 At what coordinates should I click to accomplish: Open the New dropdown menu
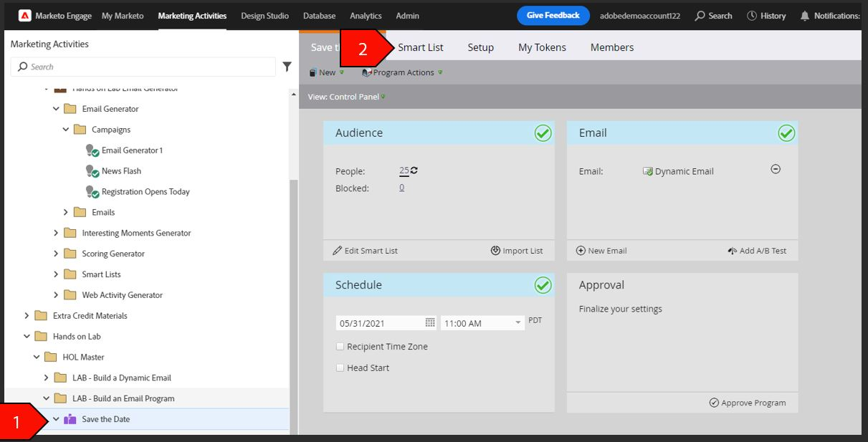(326, 72)
